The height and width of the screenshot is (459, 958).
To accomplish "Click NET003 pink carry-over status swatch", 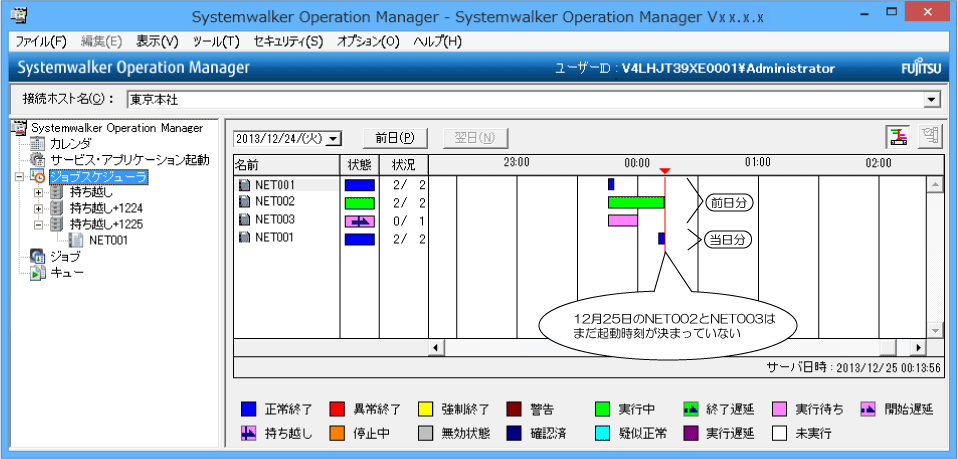I will click(359, 221).
